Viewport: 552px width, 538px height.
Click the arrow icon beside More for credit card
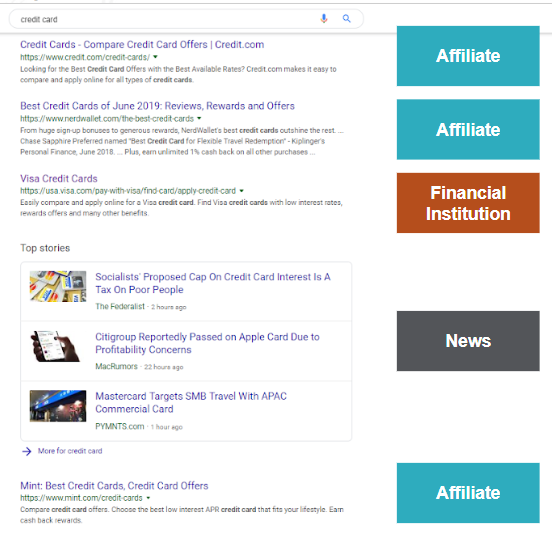pyautogui.click(x=27, y=451)
